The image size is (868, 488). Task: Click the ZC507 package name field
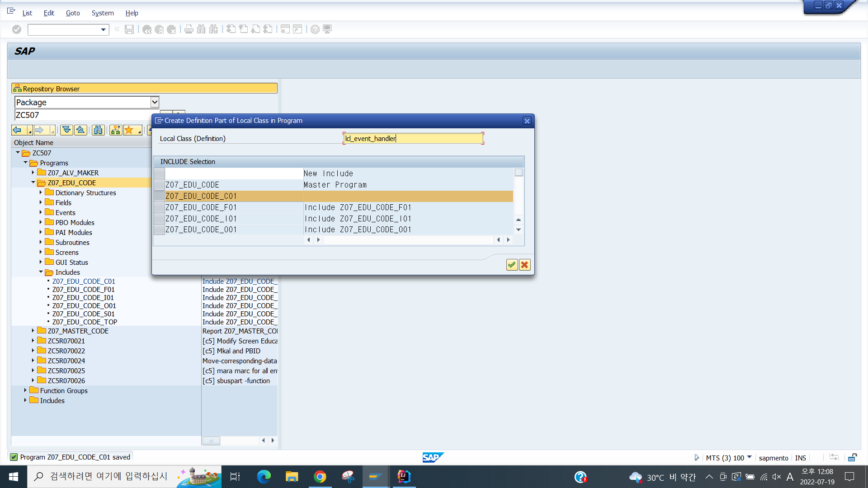coord(87,115)
